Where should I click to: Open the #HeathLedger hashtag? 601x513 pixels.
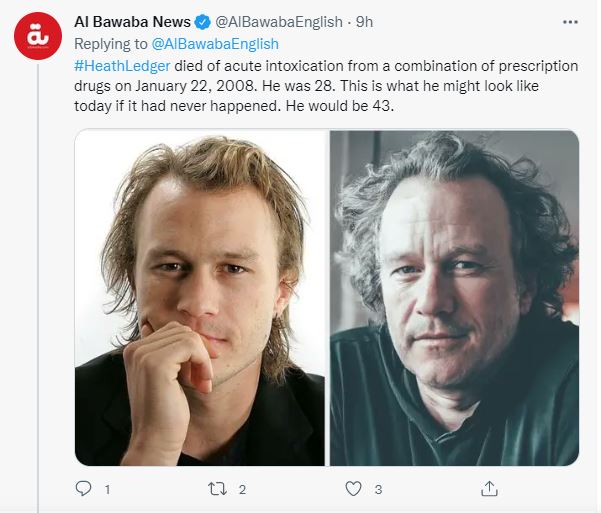click(123, 66)
